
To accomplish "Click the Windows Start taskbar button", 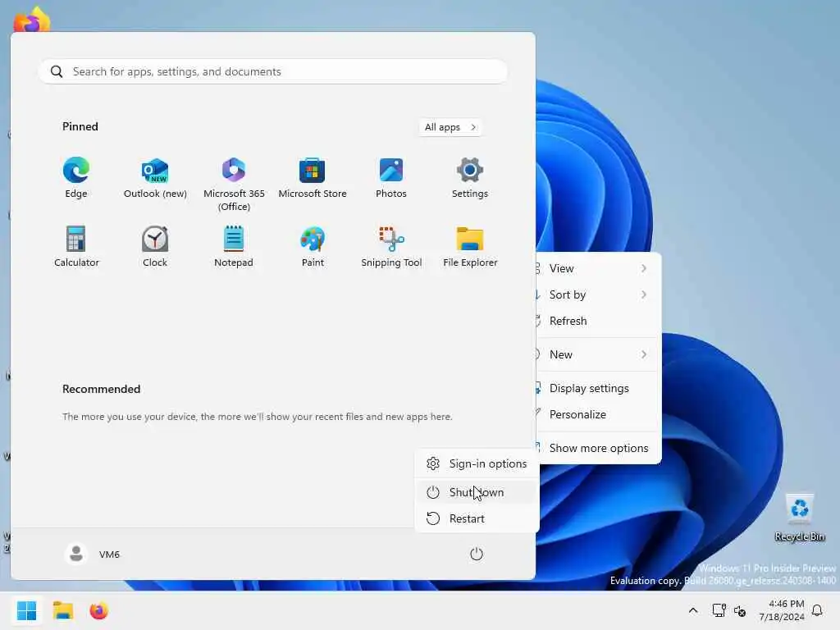I will (x=26, y=610).
